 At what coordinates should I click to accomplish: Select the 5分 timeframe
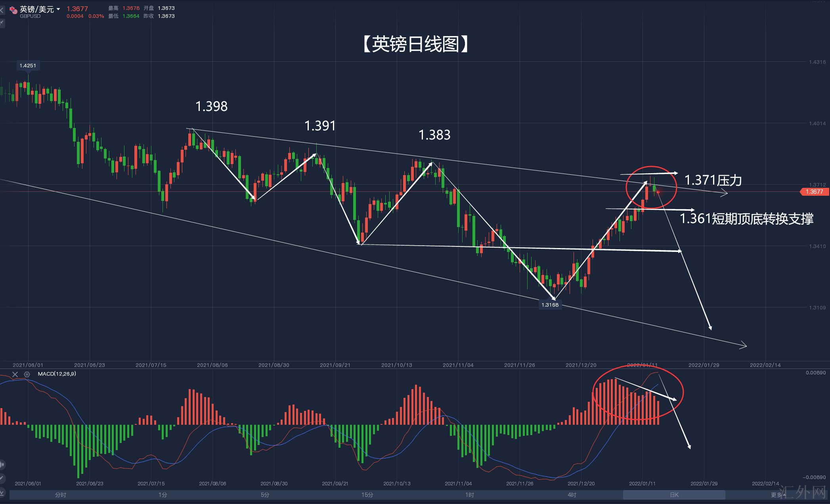coord(265,495)
